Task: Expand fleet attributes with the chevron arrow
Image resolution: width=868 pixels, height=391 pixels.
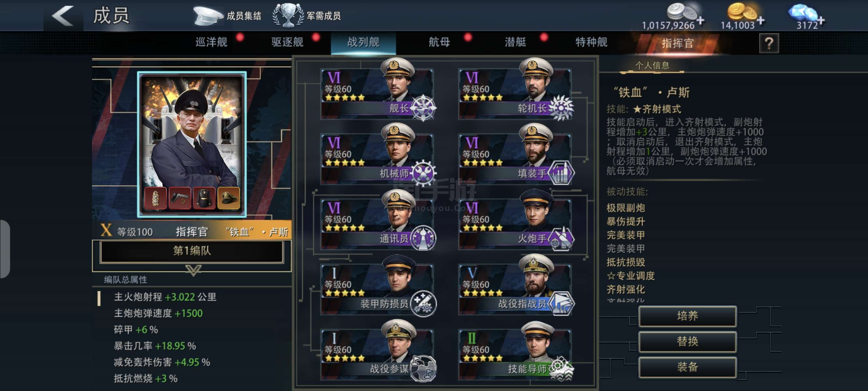Action: tap(194, 270)
